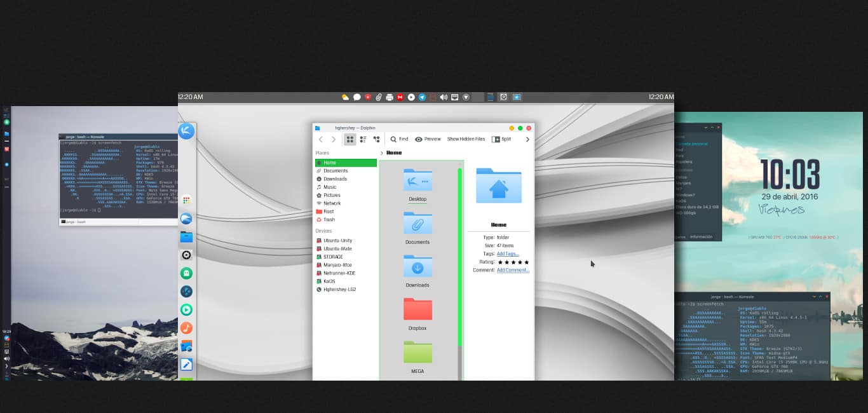Open the volume speaker icon in tray
Screen dimensions: 868x413
point(444,97)
